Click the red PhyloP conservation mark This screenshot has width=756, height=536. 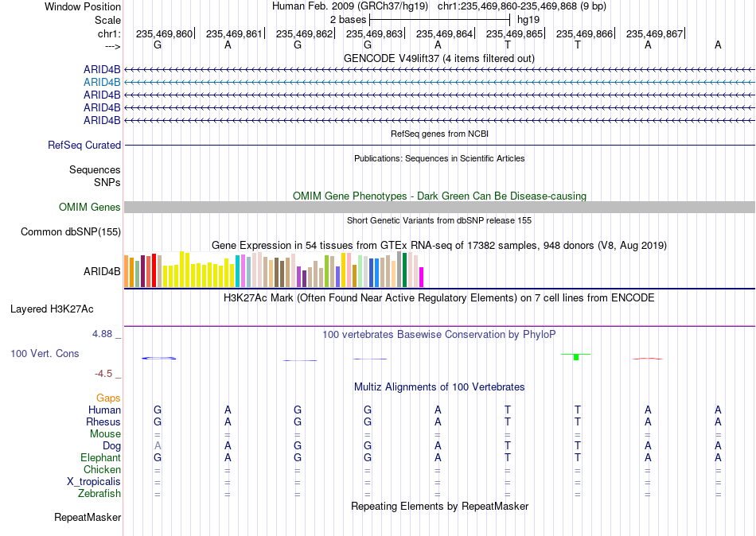click(648, 359)
